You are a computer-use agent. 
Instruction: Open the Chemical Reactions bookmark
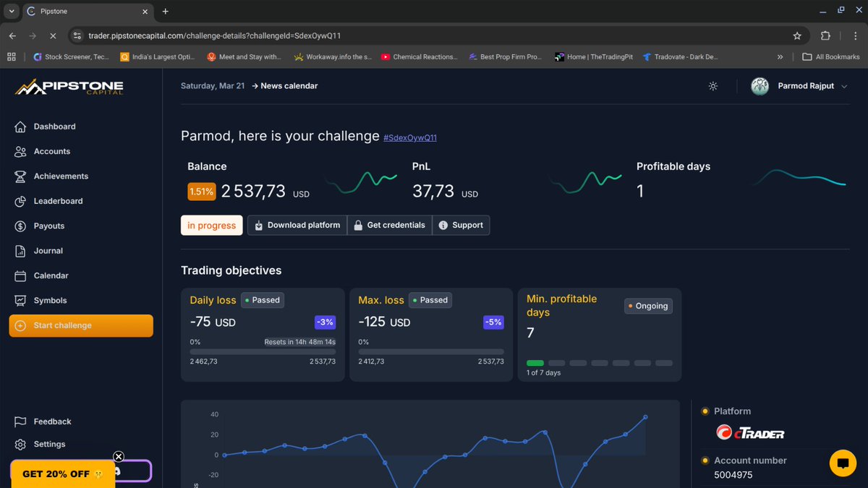[420, 56]
